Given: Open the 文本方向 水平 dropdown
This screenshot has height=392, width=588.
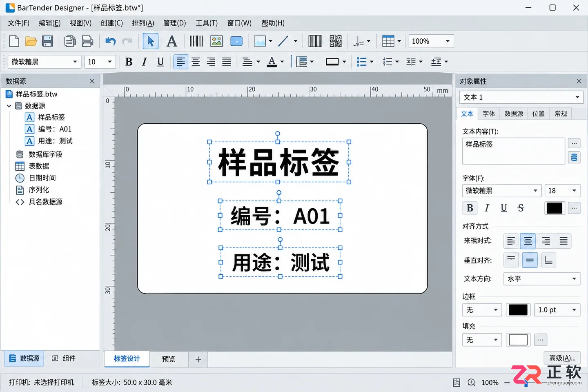Looking at the screenshot, I should point(542,279).
